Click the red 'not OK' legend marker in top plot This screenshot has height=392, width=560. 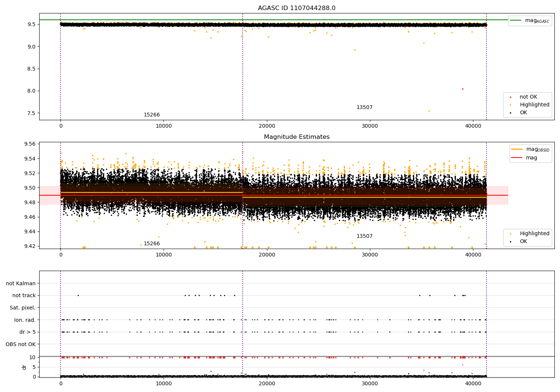[x=510, y=97]
